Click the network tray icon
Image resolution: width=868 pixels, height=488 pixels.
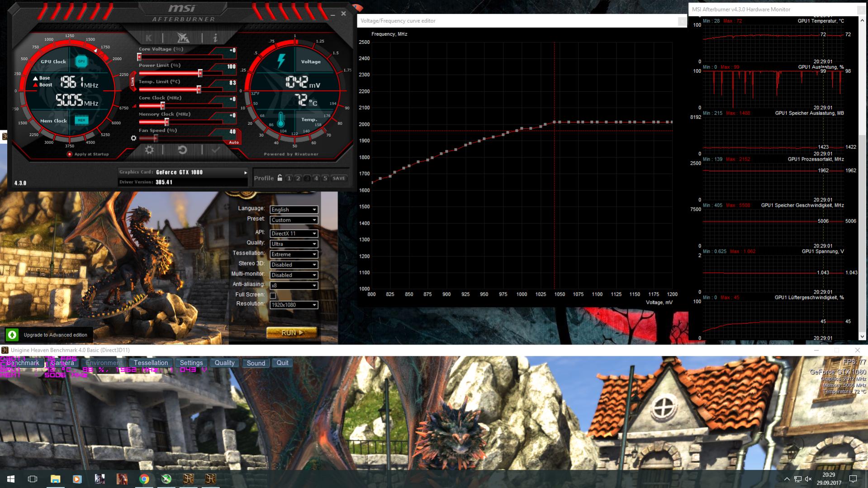[797, 479]
